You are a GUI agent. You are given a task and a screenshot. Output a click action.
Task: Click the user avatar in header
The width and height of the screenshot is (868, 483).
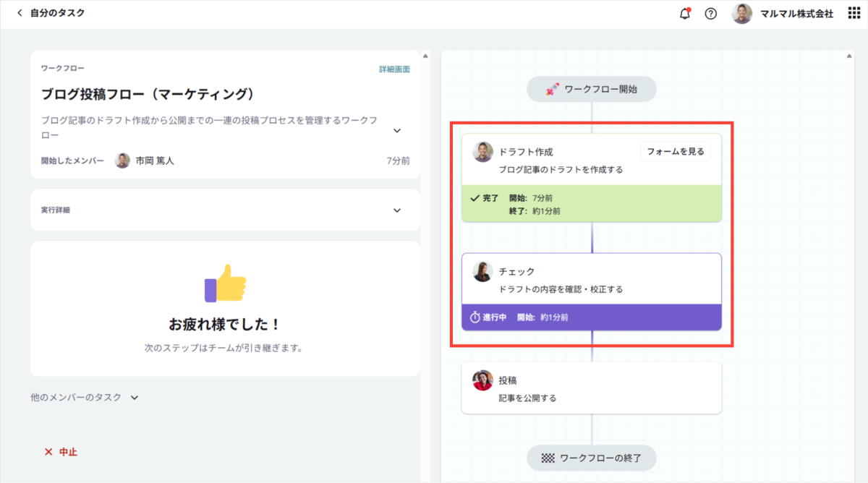(742, 13)
